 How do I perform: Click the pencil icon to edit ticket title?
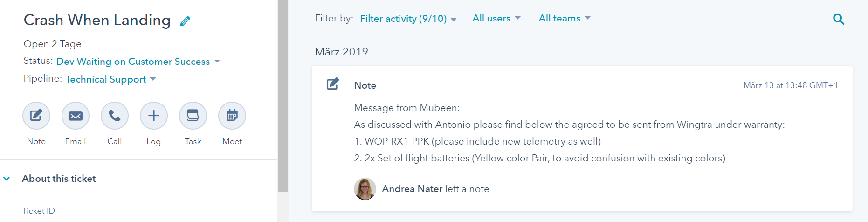(x=185, y=21)
